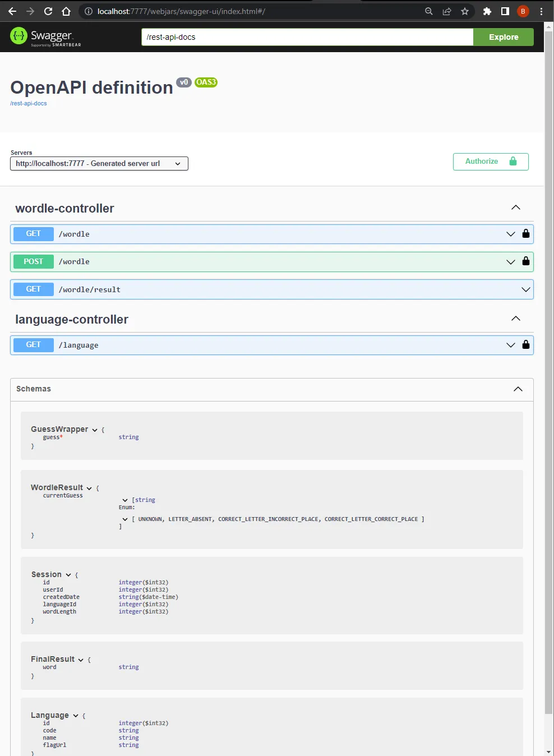Screen dimensions: 554x756
Task: Collapse the wordle-controller section
Action: pos(515,207)
